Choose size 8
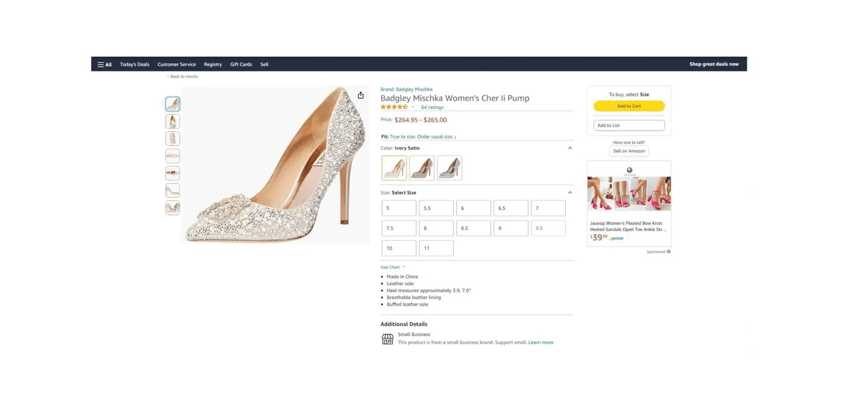The image size is (868, 419). (x=436, y=228)
